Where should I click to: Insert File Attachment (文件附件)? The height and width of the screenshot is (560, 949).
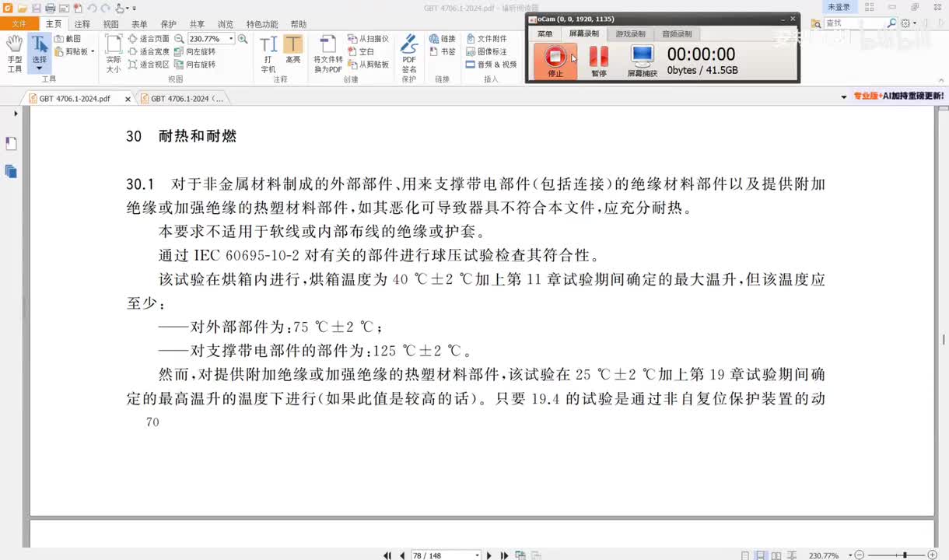487,38
